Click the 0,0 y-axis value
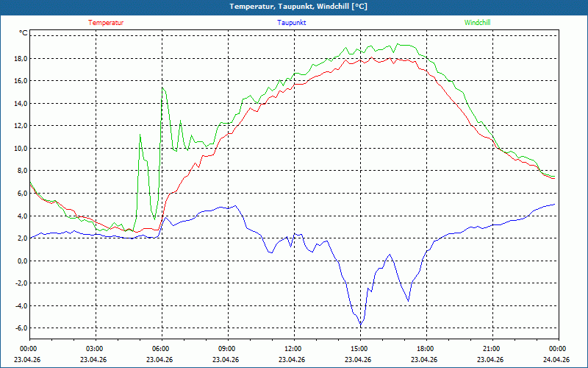The height and width of the screenshot is (368, 588). click(x=23, y=261)
